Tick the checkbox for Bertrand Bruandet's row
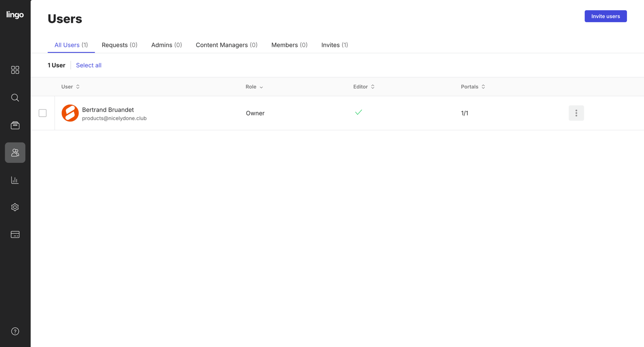Screen dimensions: 644x347 point(43,113)
